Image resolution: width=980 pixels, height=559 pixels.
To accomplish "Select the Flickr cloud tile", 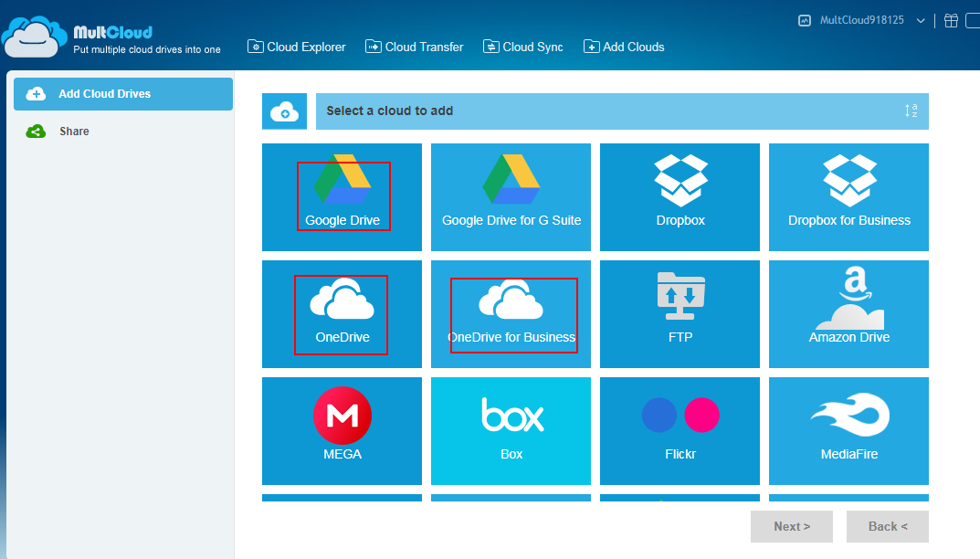I will (680, 431).
